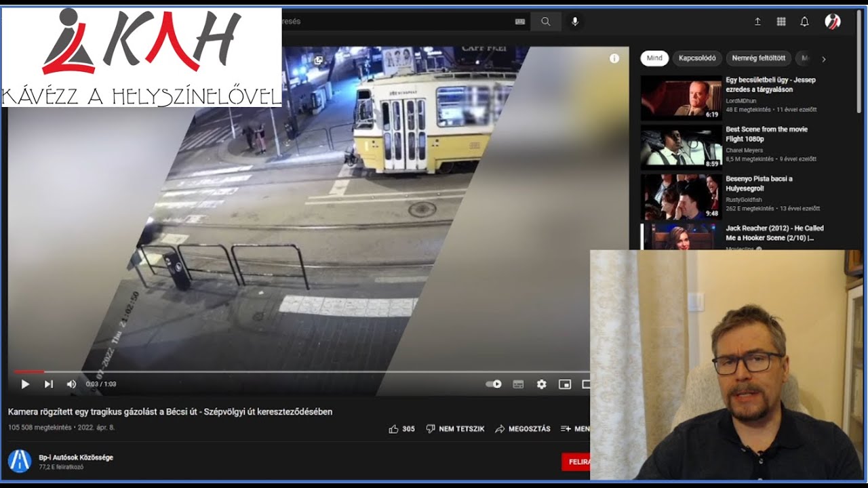Click the video title Kamera rögzített egy tragikus gázolást
Viewport: 868px width, 488px height.
point(170,411)
